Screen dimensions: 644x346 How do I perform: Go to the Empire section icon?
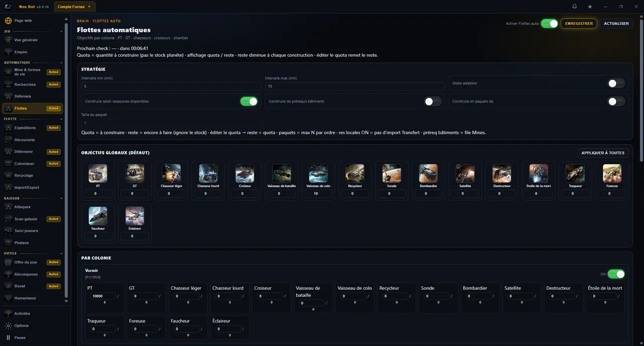tap(8, 52)
